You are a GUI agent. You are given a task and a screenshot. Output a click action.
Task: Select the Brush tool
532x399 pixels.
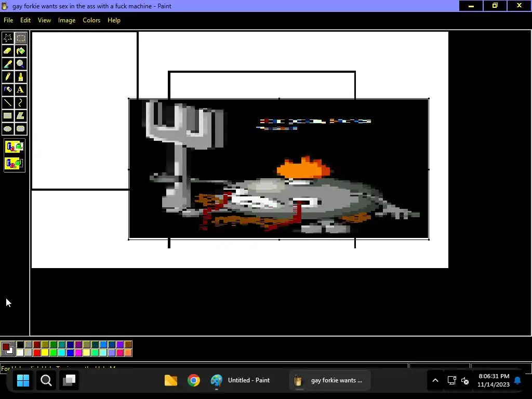21,77
